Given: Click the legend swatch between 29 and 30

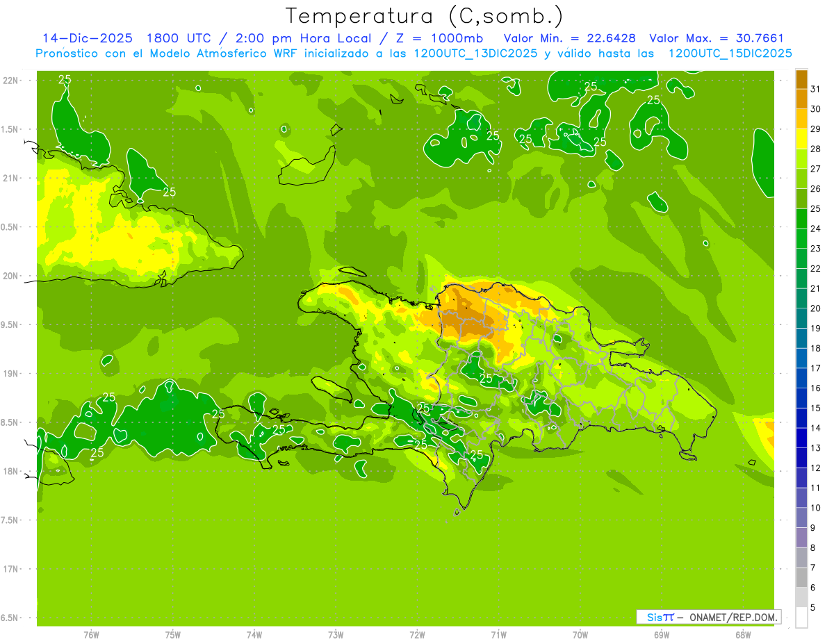Looking at the screenshot, I should [x=801, y=119].
